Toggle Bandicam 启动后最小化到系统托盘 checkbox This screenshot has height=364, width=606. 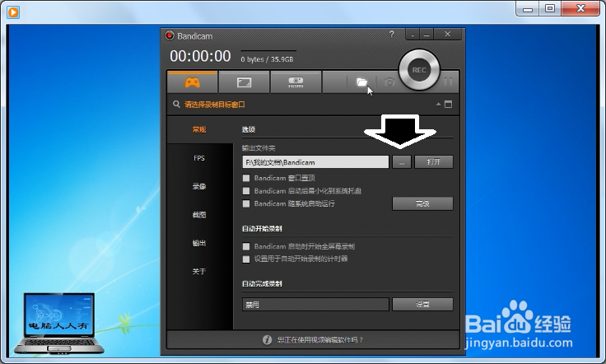pyautogui.click(x=246, y=191)
